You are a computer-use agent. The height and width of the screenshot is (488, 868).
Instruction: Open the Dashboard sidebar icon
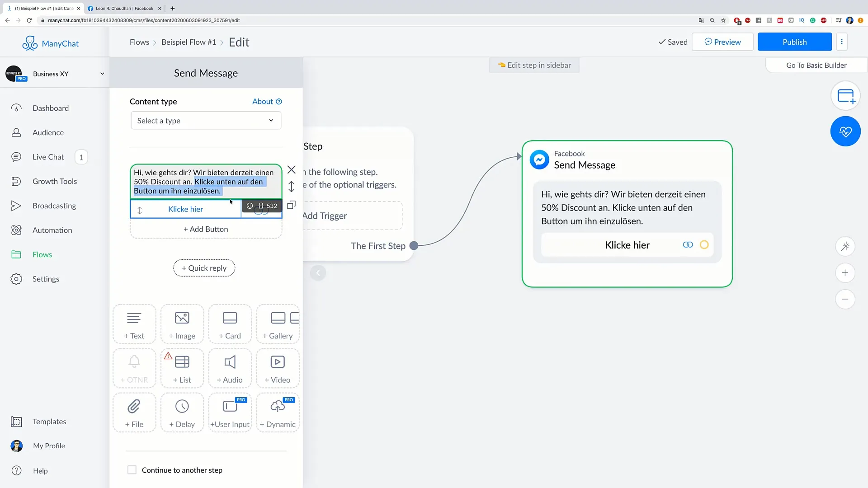click(16, 108)
